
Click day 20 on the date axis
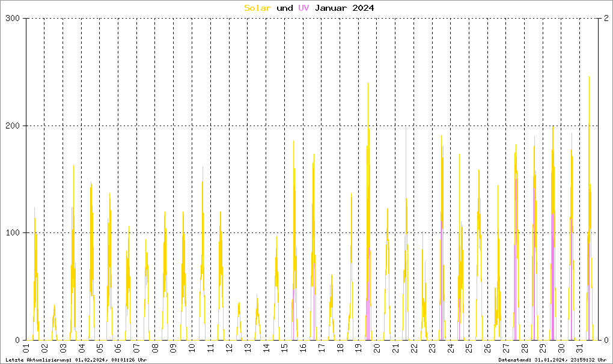(376, 348)
